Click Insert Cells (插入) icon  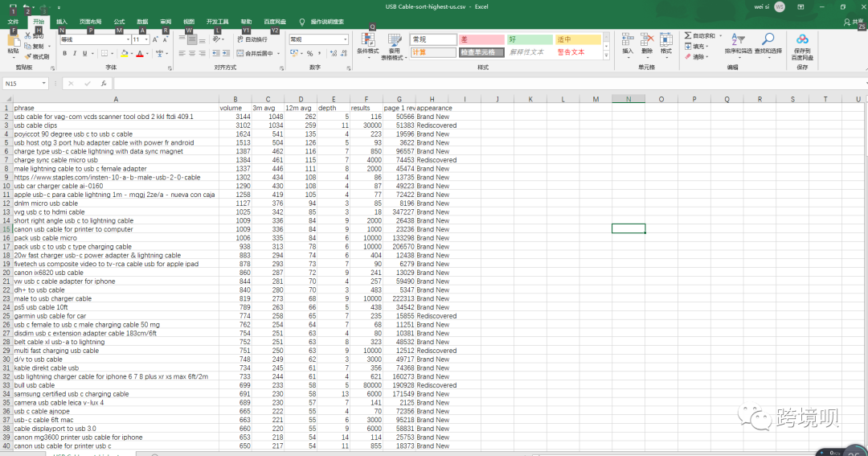627,39
